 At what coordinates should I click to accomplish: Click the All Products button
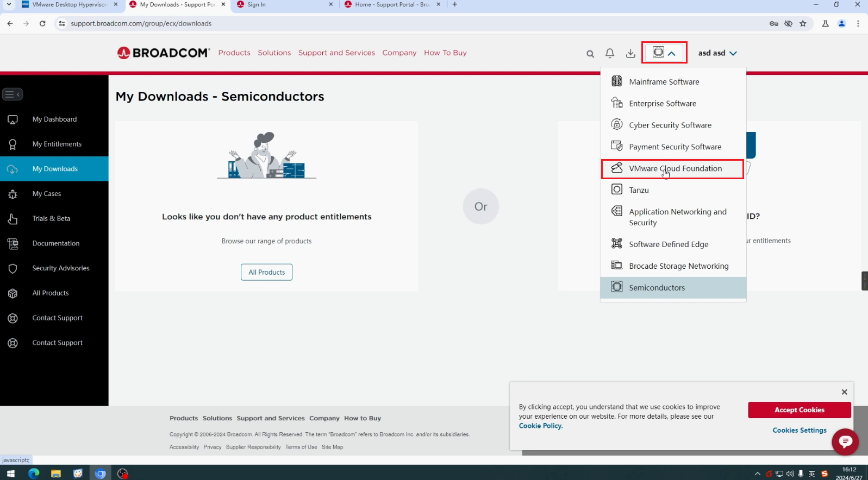pyautogui.click(x=266, y=272)
